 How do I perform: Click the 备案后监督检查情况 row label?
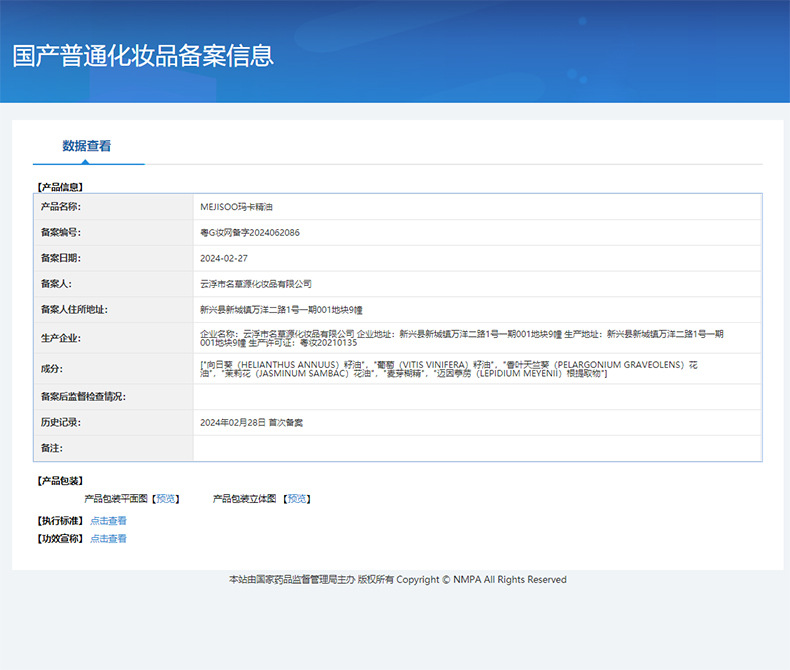tap(83, 397)
